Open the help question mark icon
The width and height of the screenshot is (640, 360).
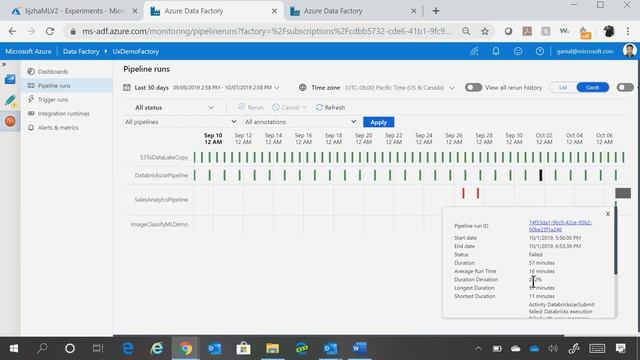click(540, 51)
